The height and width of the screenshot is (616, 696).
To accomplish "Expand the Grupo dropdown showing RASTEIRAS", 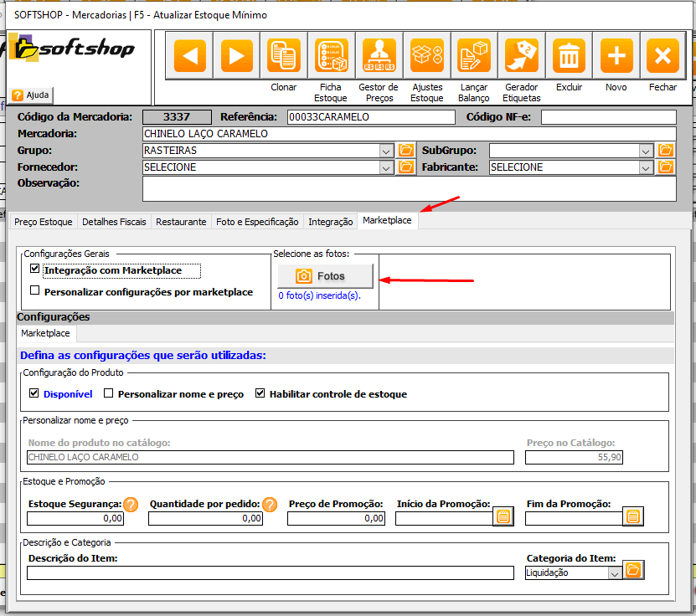I will click(x=386, y=151).
